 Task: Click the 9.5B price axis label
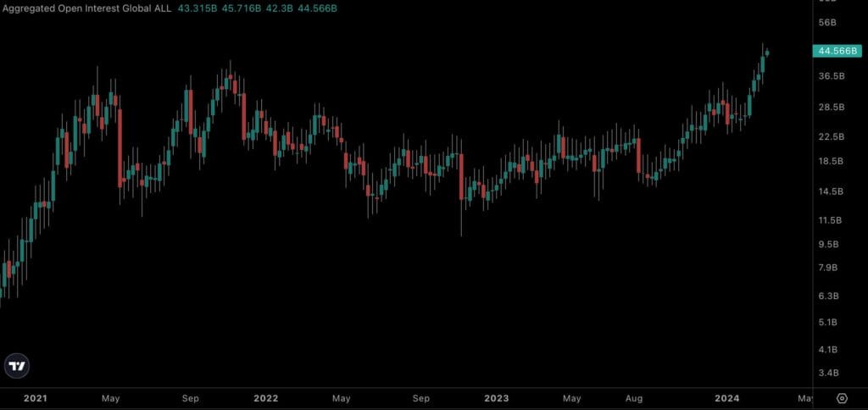pyautogui.click(x=828, y=244)
